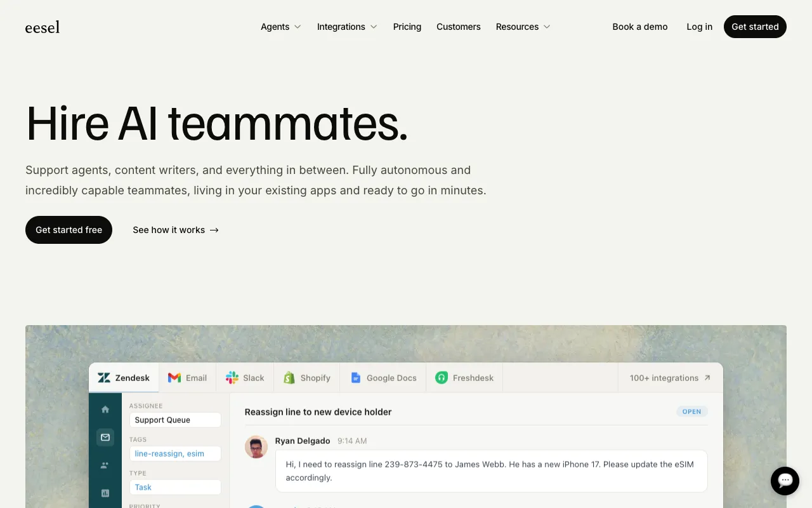812x508 pixels.
Task: Click the ticket title Reassign line to new device holder
Action: point(318,412)
